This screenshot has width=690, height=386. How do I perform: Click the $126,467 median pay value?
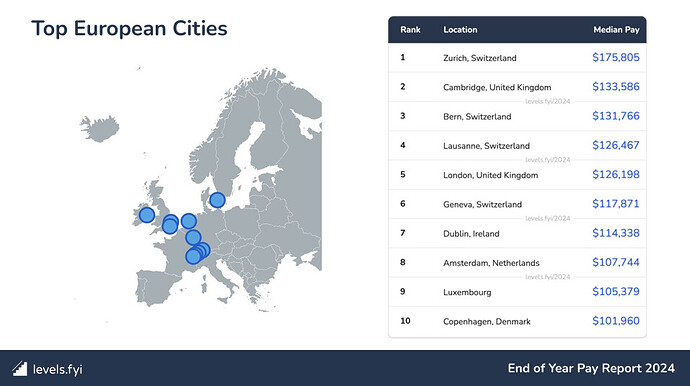[x=616, y=145]
